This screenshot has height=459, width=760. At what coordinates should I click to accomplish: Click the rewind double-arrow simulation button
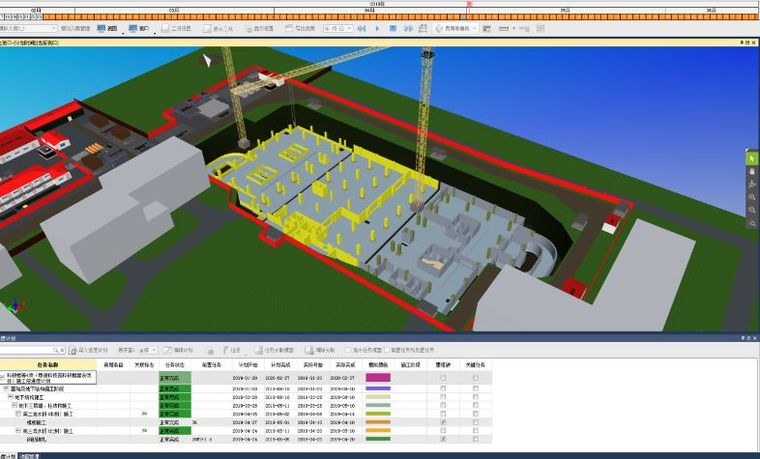[x=362, y=29]
